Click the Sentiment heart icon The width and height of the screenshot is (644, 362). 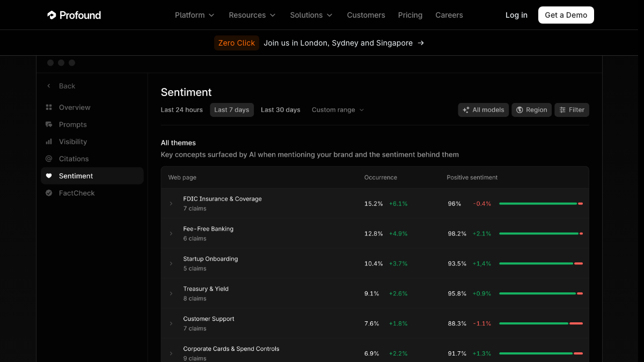click(x=49, y=176)
